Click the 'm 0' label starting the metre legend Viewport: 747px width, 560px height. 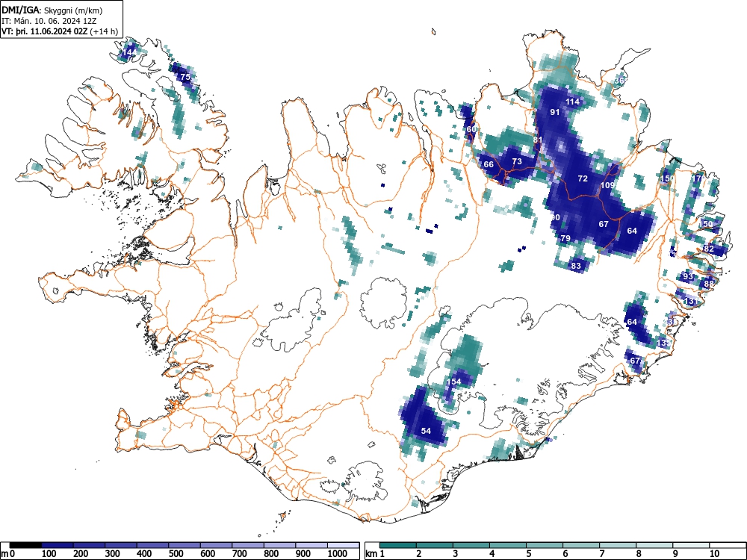8,554
